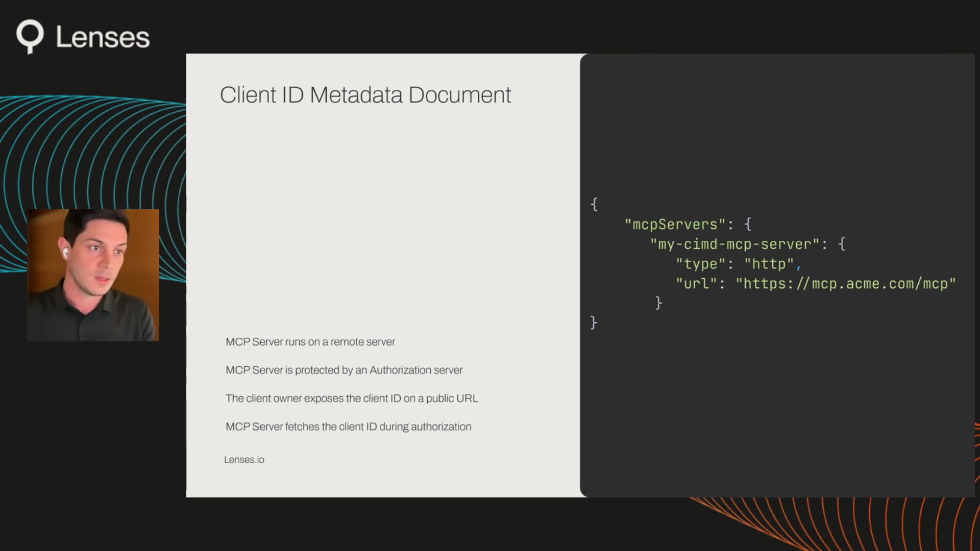This screenshot has width=980, height=551.
Task: Click the fetches client ID during authorization bullet
Action: click(x=349, y=427)
